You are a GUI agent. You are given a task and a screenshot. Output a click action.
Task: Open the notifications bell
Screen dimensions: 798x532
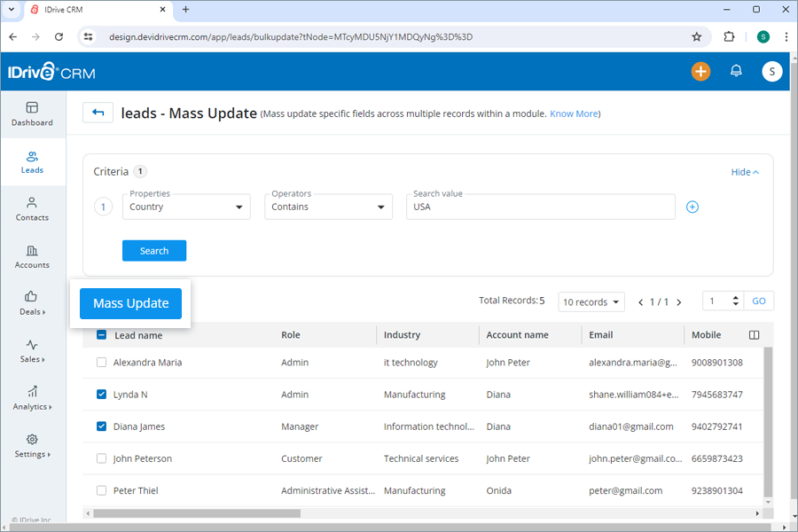tap(736, 71)
